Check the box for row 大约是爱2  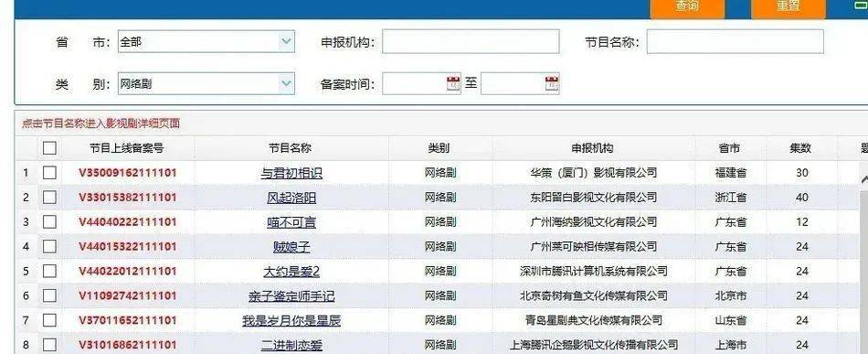[x=50, y=271]
